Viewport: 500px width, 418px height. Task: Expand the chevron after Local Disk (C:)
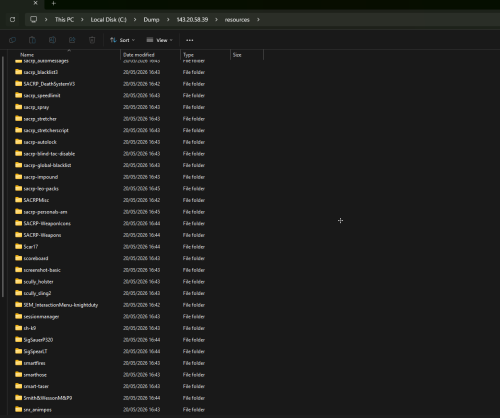(x=135, y=20)
